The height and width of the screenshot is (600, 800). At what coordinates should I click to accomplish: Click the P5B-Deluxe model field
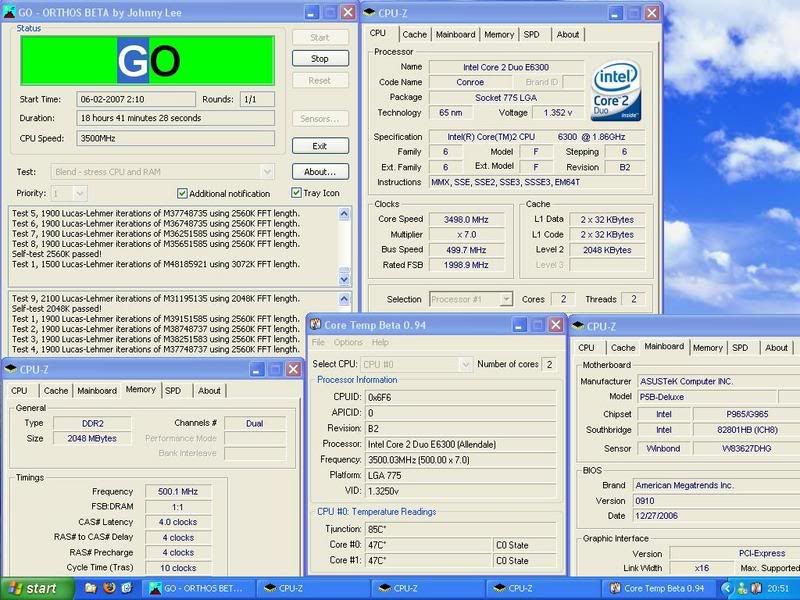tap(707, 396)
